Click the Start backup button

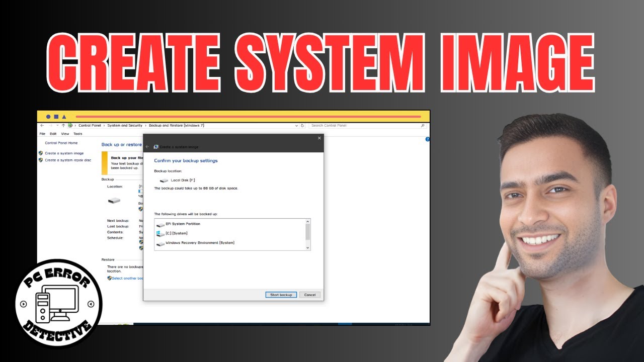pos(281,295)
